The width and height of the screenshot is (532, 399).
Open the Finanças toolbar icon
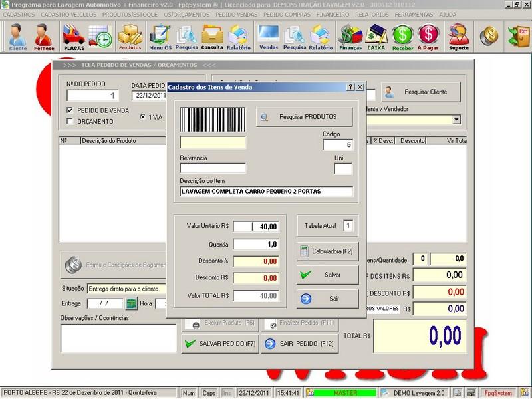(350, 37)
